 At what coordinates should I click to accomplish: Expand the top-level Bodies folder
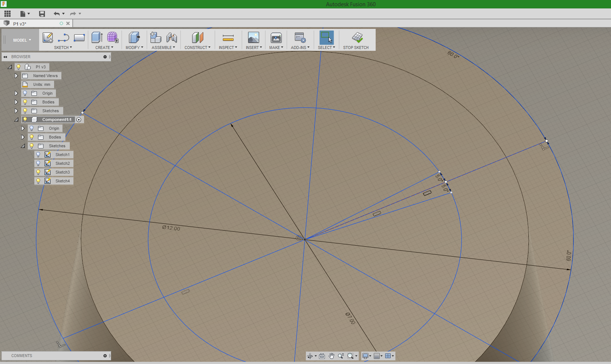tap(16, 102)
